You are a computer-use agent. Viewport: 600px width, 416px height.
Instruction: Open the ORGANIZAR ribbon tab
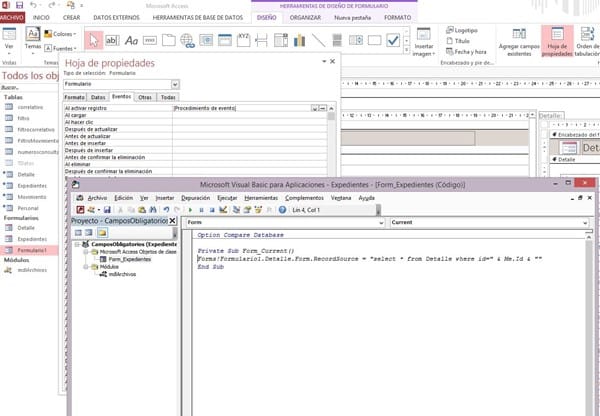click(305, 18)
